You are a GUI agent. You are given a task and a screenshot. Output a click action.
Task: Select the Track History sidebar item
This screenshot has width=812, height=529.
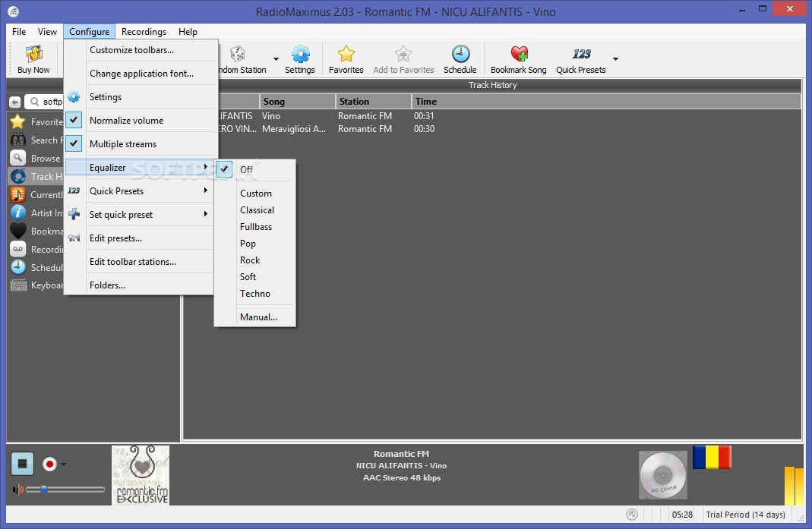pyautogui.click(x=36, y=177)
